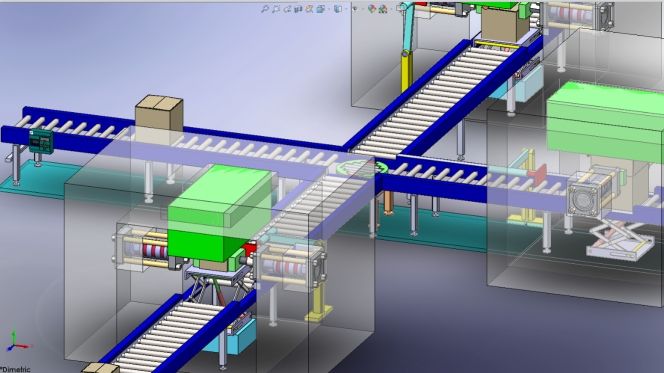Open the Display Style icon
664x373 pixels.
tap(338, 9)
